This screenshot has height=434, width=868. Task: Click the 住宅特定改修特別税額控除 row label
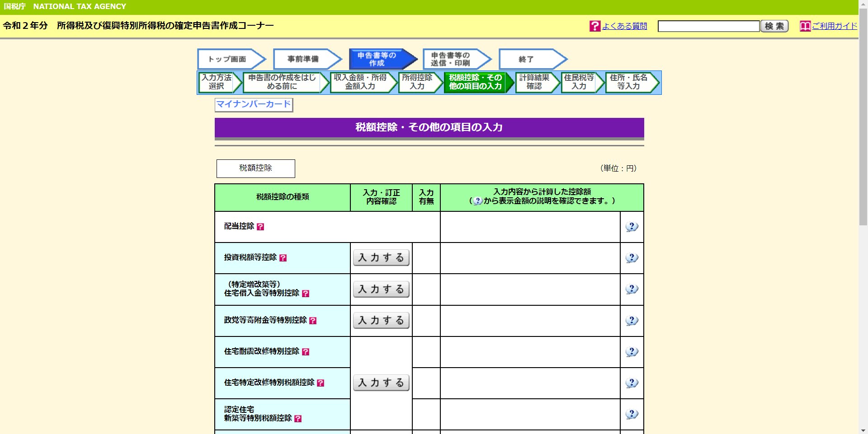[x=269, y=383]
